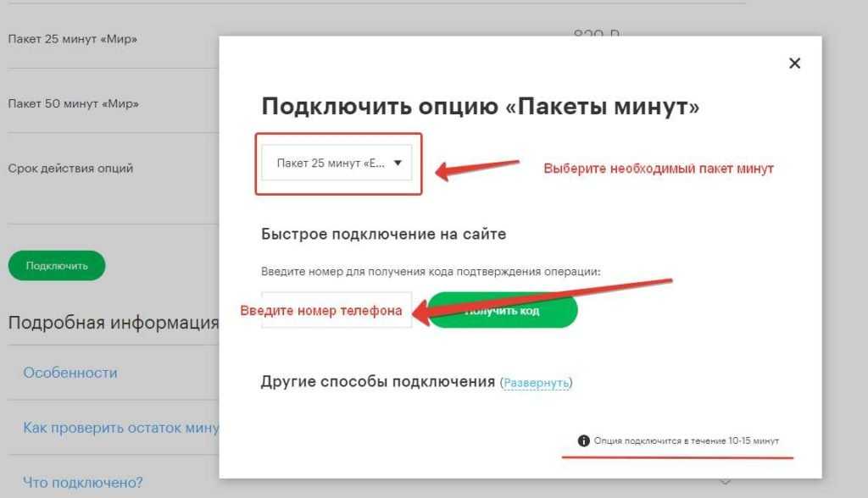Open «Как проверить остаток минут» section
This screenshot has height=498, width=868.
(120, 428)
